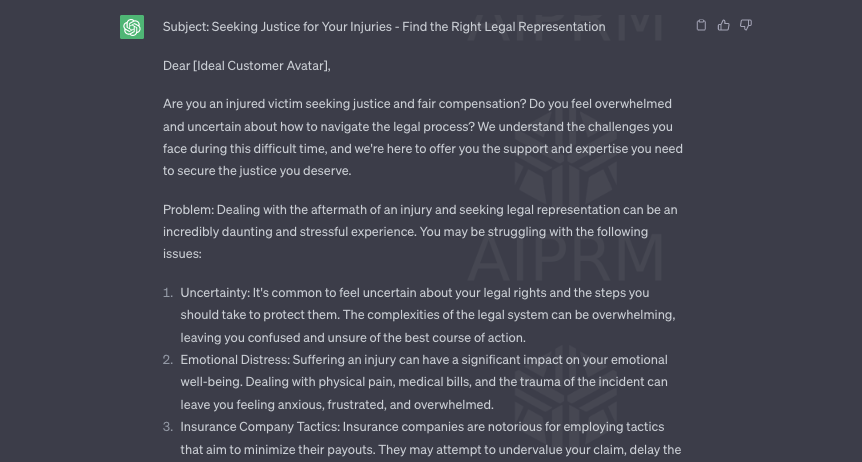Click the green ChatGPT avatar icon

pyautogui.click(x=132, y=27)
